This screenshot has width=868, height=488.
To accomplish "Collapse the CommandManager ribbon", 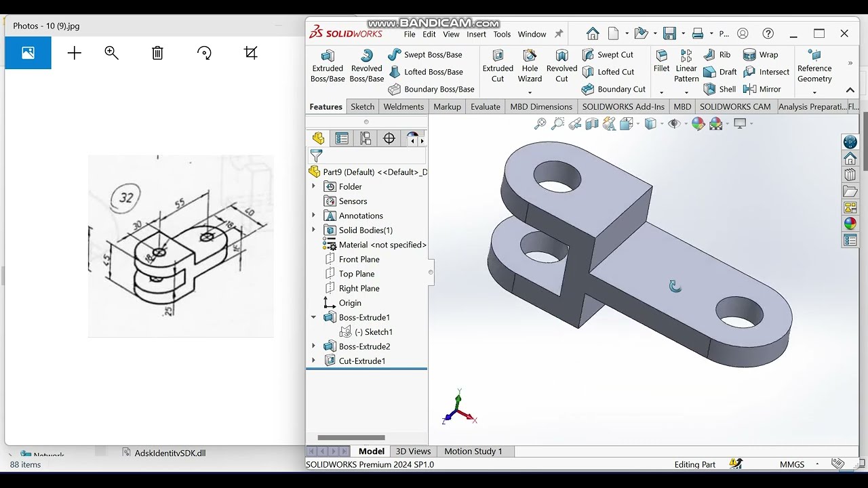I will (850, 89).
